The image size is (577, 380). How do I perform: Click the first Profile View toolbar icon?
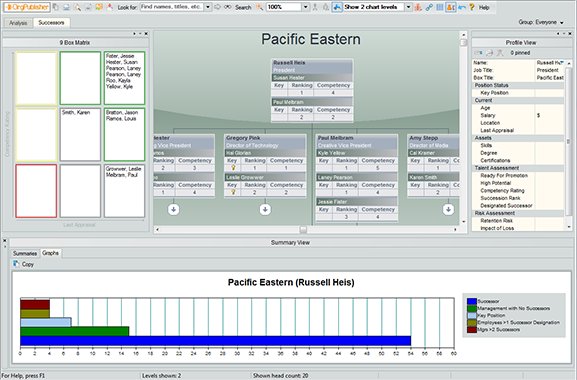pyautogui.click(x=478, y=53)
